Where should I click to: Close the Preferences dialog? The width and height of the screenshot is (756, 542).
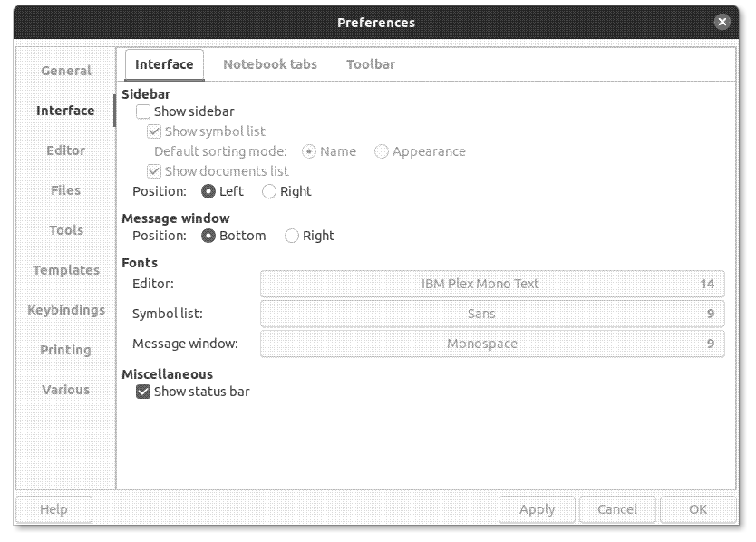point(722,22)
